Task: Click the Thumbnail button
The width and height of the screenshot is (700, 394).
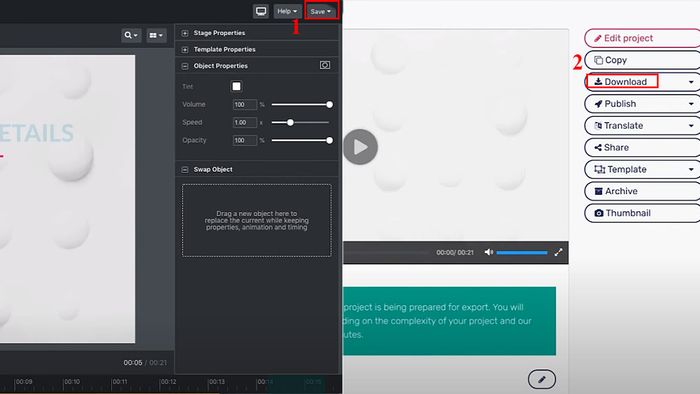Action: tap(642, 213)
